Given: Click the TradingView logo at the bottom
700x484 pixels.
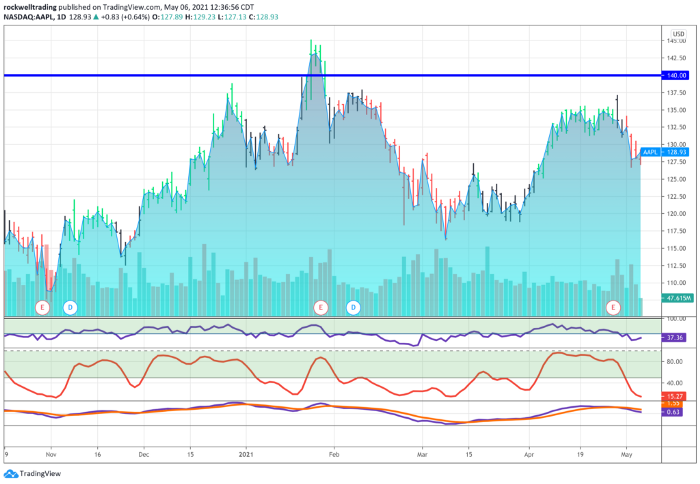Looking at the screenshot, I should point(32,474).
